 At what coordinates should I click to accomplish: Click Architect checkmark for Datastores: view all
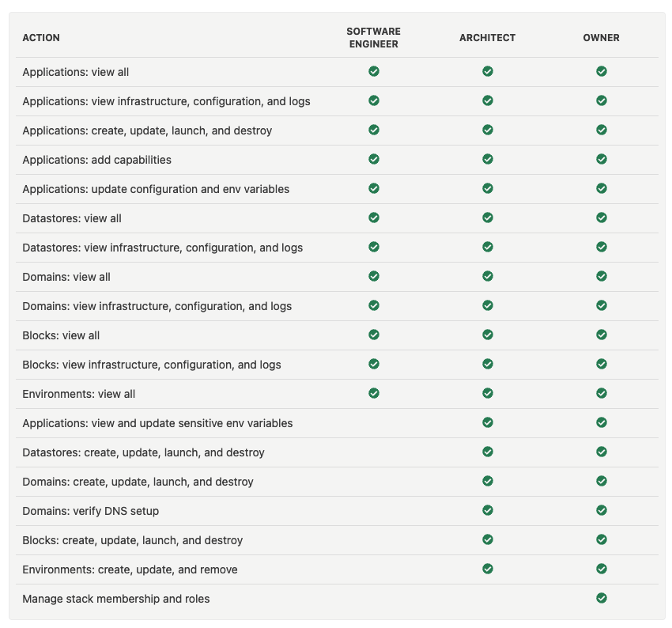point(488,218)
